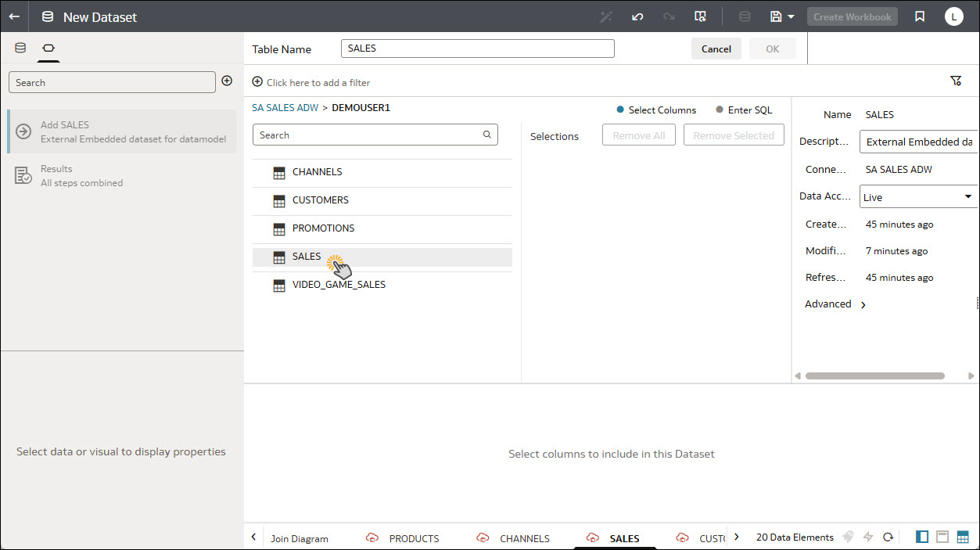The width and height of the screenshot is (980, 550).
Task: Click the 20 Data Elements label
Action: (795, 537)
